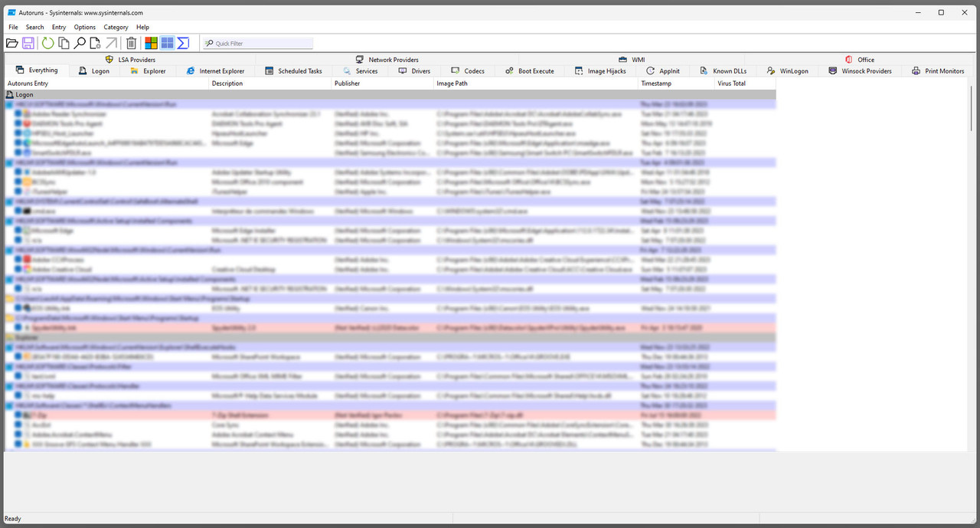The width and height of the screenshot is (980, 528).
Task: Click the Open folder toolbar icon
Action: [11, 43]
